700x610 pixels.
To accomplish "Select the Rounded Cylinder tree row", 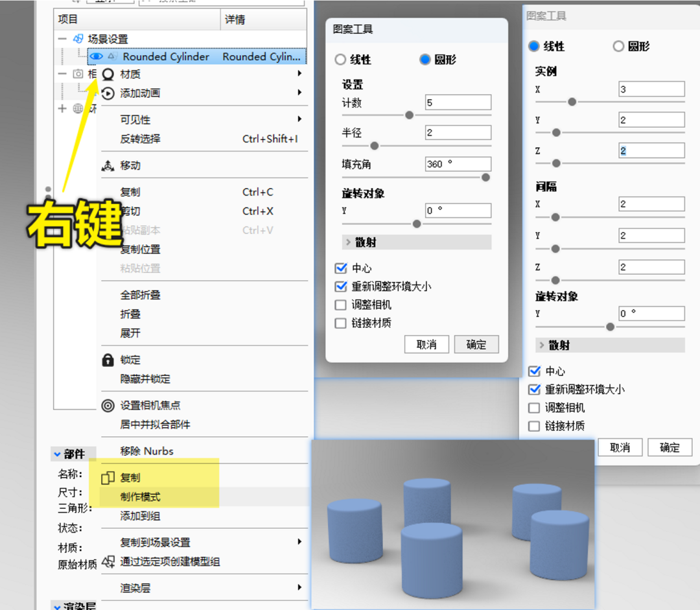I will click(x=197, y=56).
